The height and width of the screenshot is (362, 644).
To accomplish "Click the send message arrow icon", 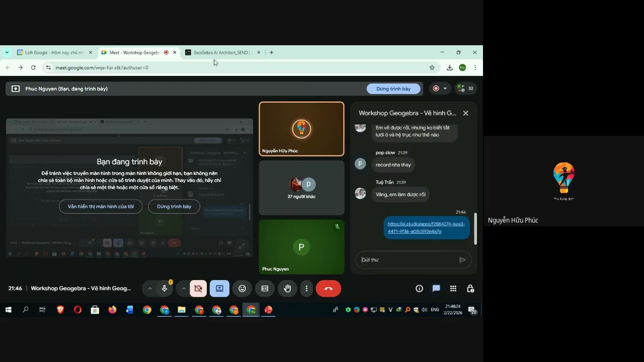I will 462,260.
